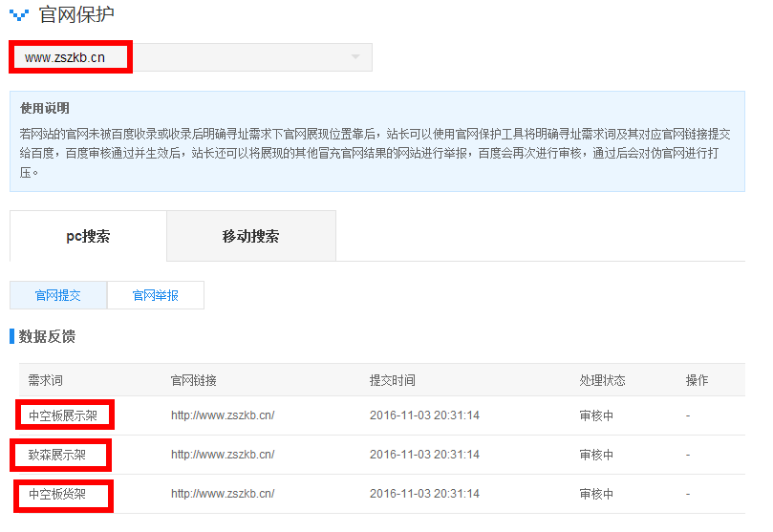
Task: Open the site link in 中空板展示架 row
Action: coord(223,415)
